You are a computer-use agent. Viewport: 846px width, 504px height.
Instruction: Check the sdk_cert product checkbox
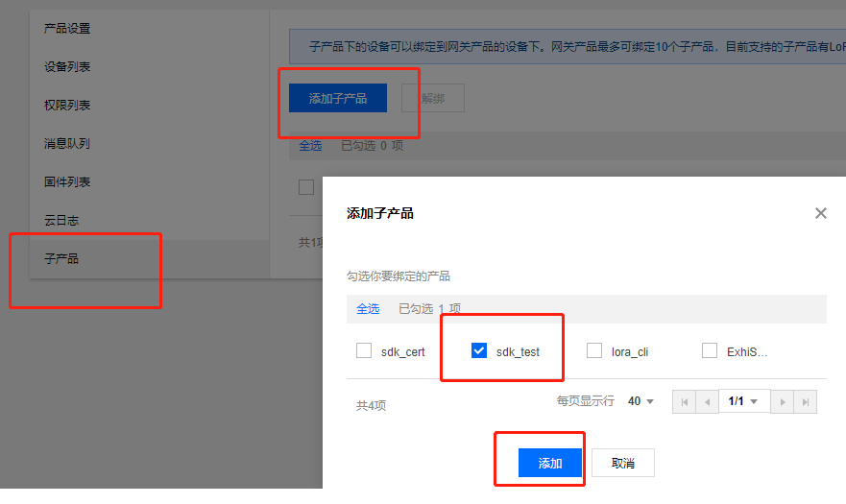pos(364,350)
